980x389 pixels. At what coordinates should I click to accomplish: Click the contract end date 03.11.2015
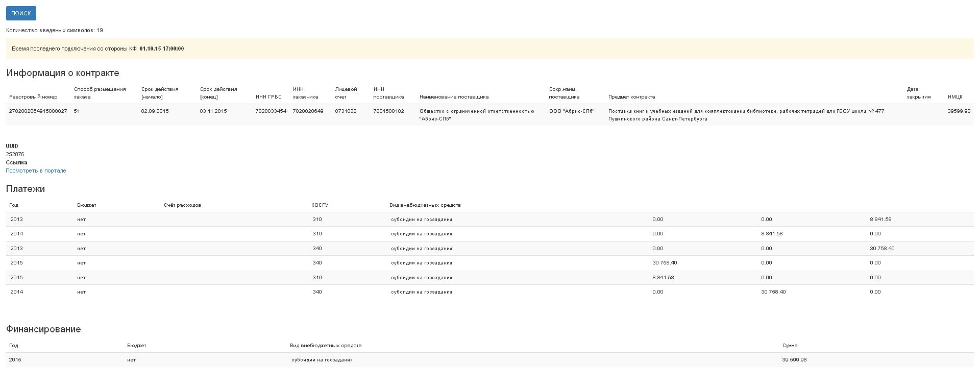(213, 111)
